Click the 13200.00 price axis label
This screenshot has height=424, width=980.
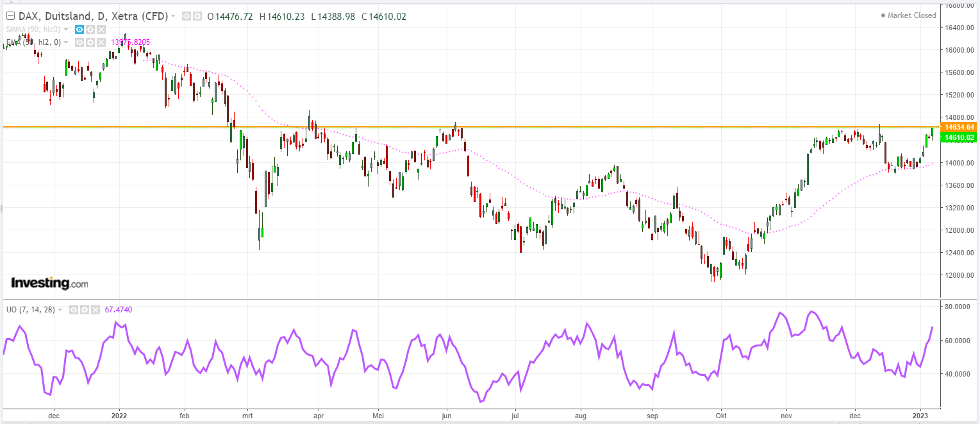pyautogui.click(x=960, y=208)
